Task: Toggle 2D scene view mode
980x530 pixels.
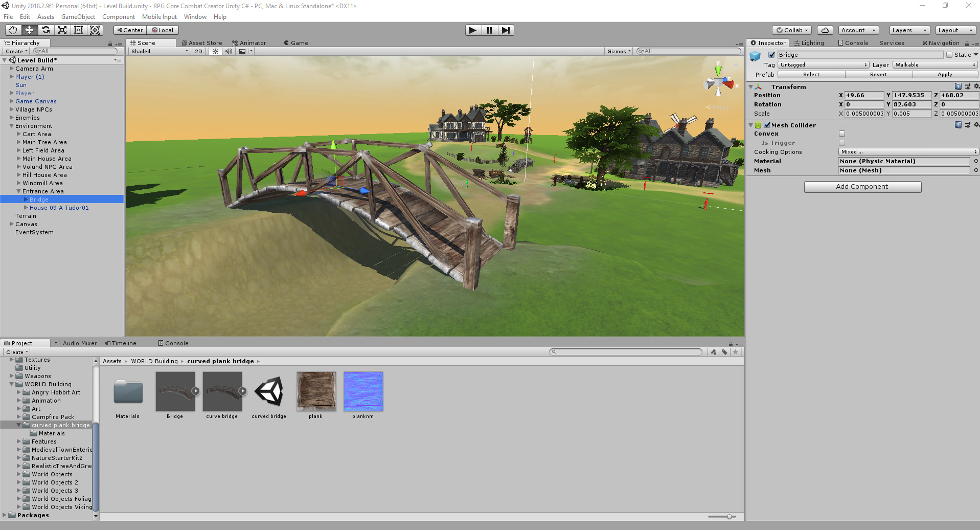Action: click(198, 51)
